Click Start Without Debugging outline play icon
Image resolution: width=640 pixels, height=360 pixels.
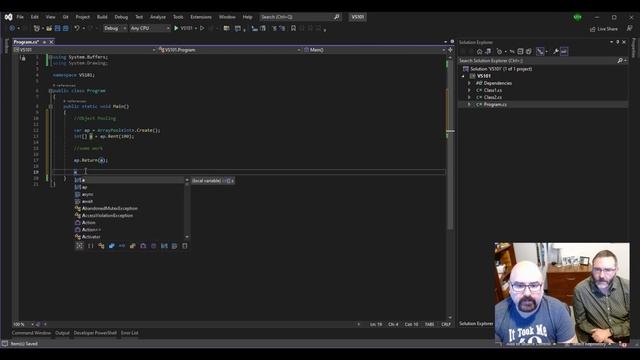pos(202,28)
